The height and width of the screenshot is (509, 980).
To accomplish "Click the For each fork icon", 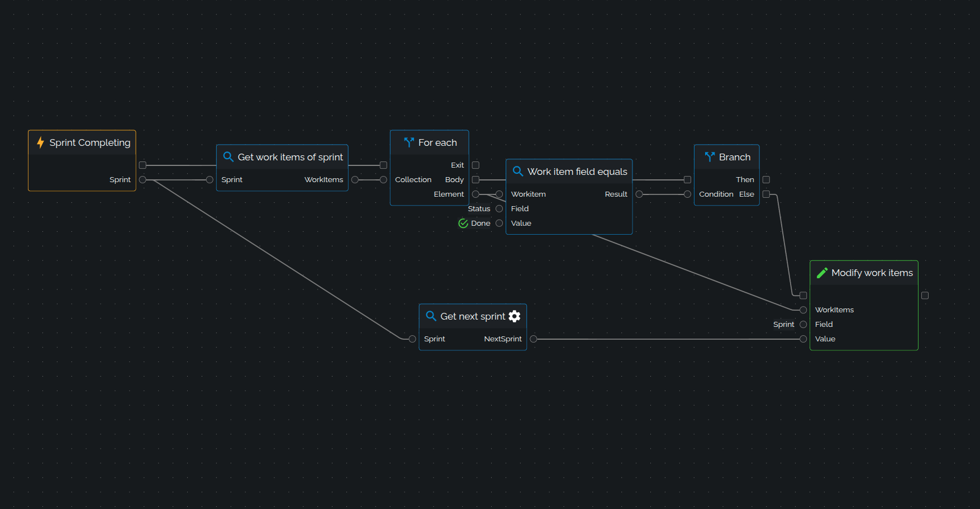I will (x=409, y=142).
